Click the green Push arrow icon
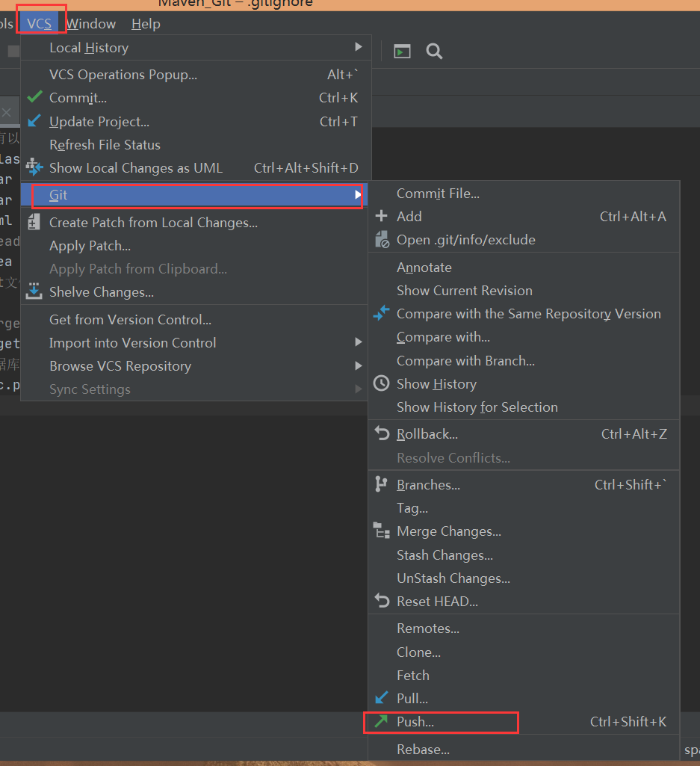The height and width of the screenshot is (766, 700). click(x=381, y=721)
